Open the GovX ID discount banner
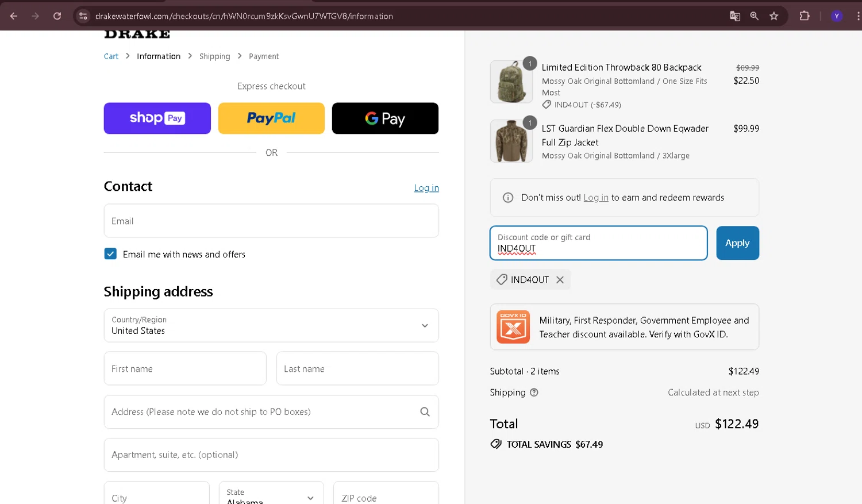 624,327
